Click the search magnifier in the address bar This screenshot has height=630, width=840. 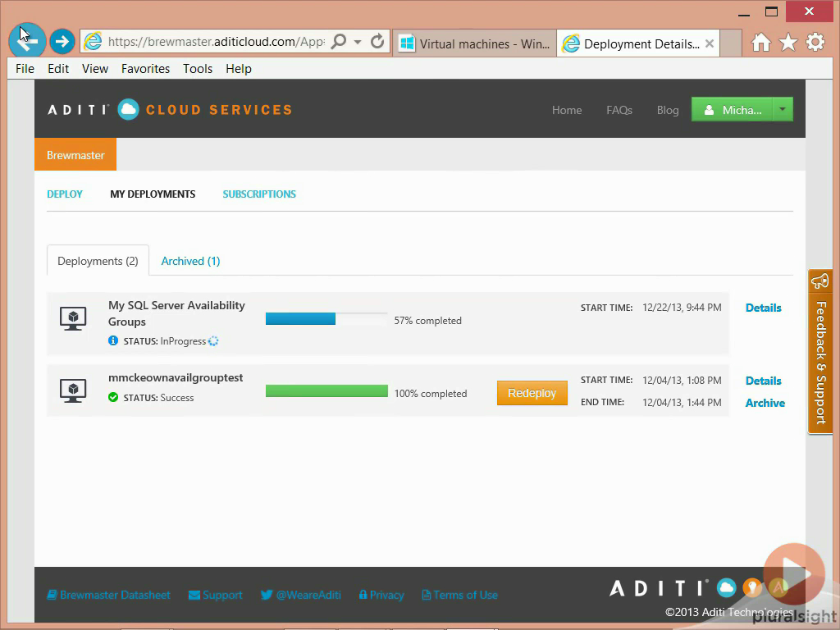339,41
